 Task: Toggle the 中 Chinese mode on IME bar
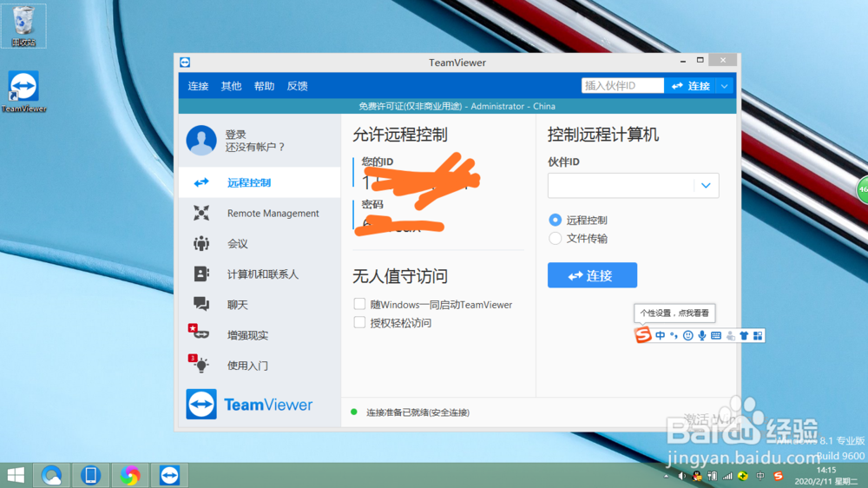[660, 335]
